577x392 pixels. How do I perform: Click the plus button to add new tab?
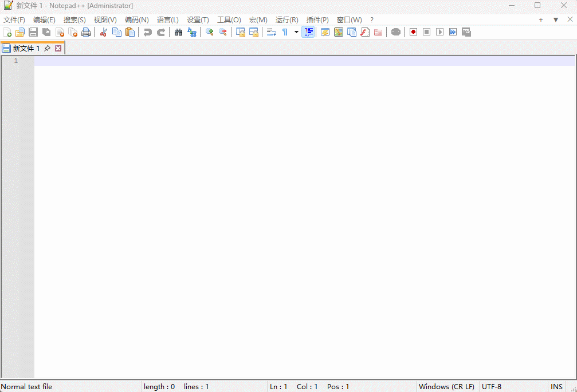click(x=541, y=20)
